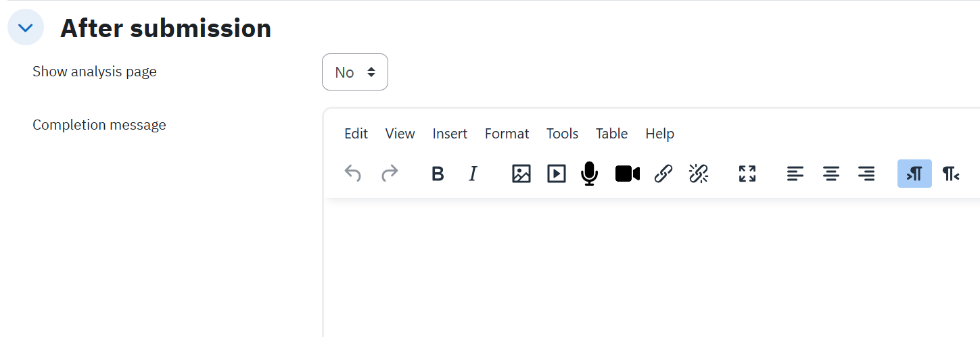Align text left
Image resolution: width=980 pixels, height=337 pixels.
[x=796, y=174]
